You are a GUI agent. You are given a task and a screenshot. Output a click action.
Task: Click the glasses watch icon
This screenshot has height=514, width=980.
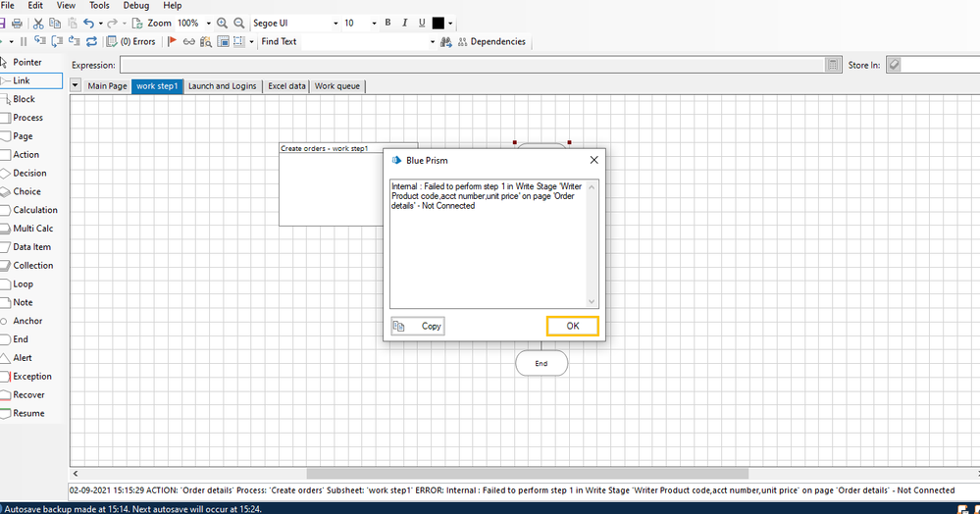click(x=188, y=42)
